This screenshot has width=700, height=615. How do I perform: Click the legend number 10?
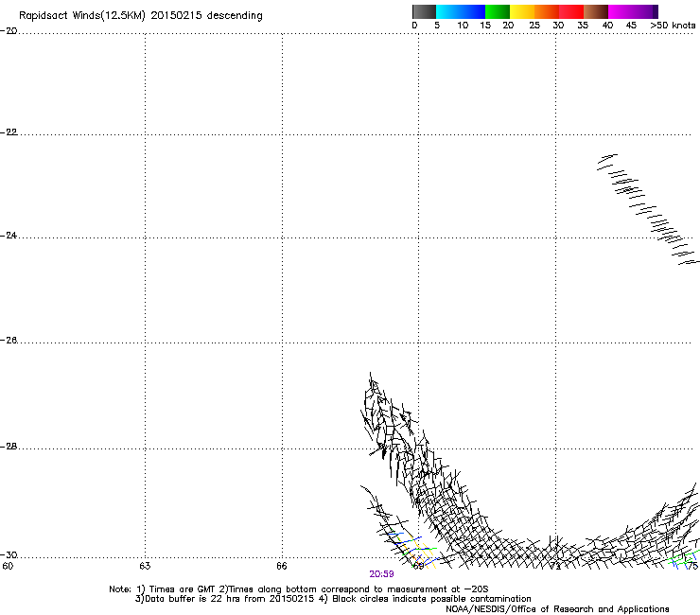[463, 26]
